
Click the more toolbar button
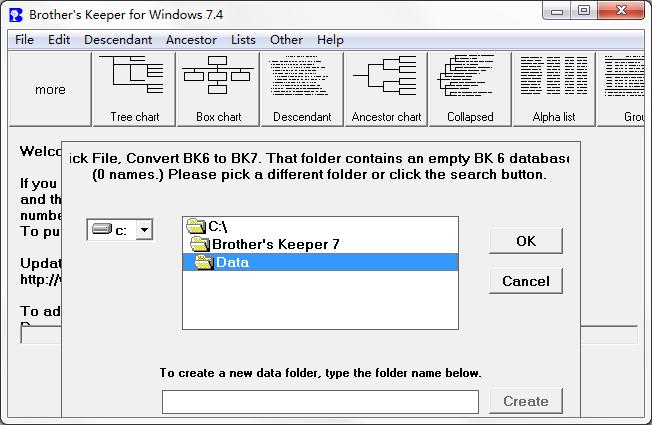pyautogui.click(x=50, y=89)
